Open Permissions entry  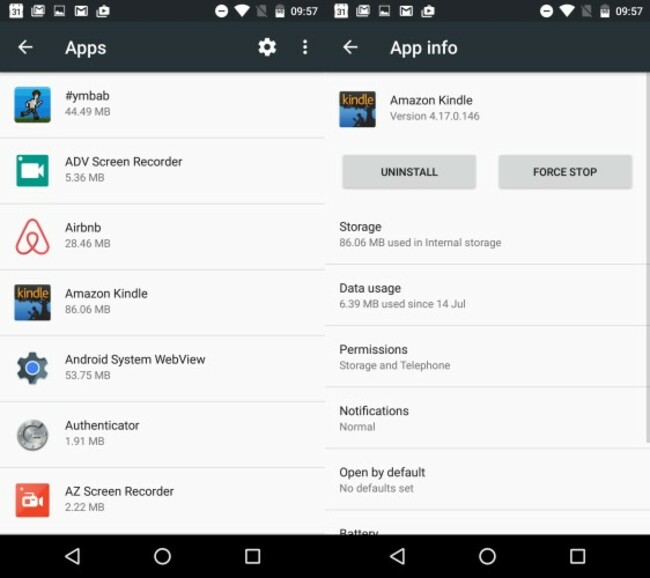(x=486, y=357)
